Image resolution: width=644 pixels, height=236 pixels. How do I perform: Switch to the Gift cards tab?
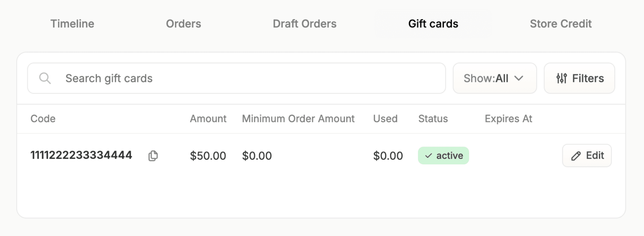click(433, 23)
